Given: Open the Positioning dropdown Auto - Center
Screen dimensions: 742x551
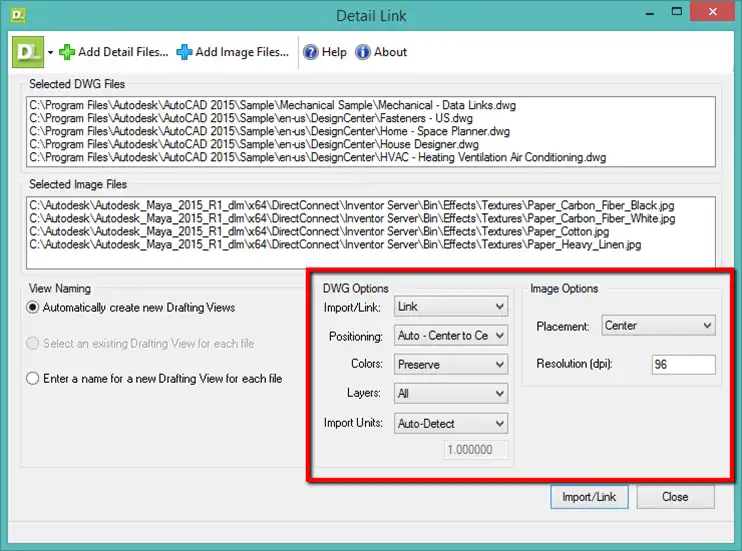Looking at the screenshot, I should pos(450,336).
